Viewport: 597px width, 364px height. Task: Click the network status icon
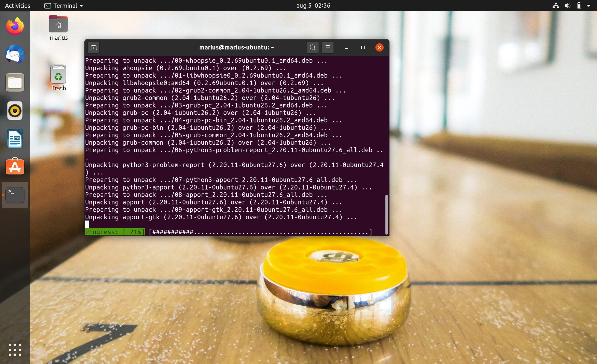point(555,6)
